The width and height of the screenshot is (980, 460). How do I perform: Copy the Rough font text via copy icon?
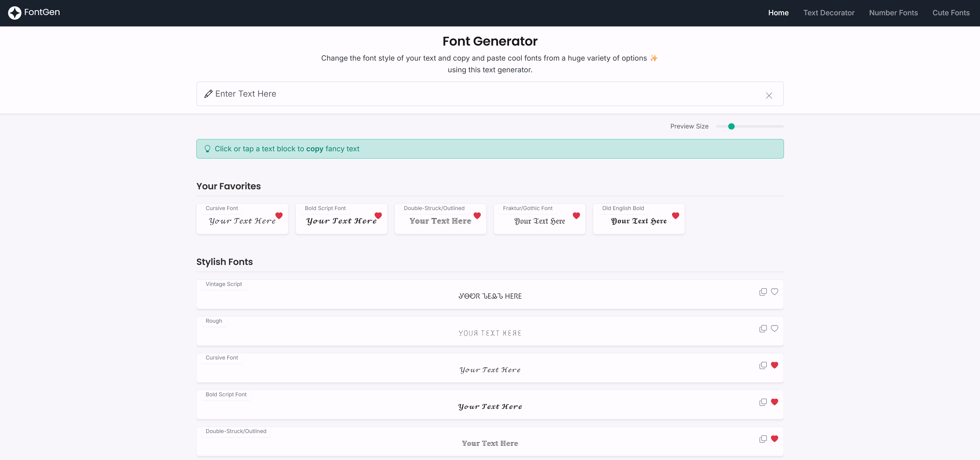pyautogui.click(x=763, y=329)
